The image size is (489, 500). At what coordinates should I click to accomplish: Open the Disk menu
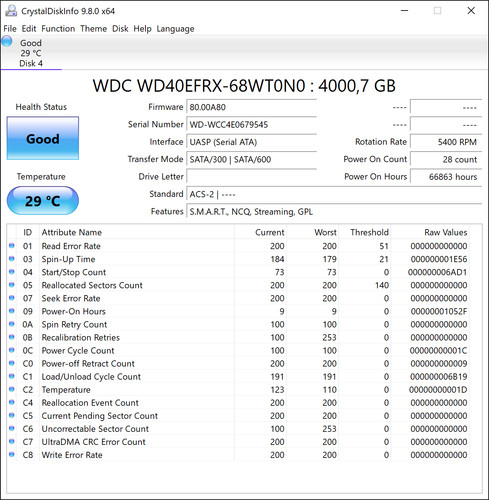120,29
